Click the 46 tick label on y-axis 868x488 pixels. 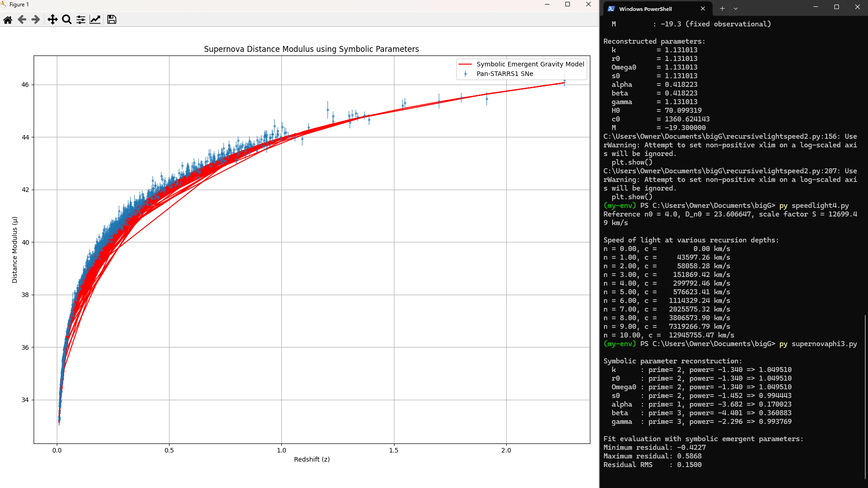click(x=25, y=85)
